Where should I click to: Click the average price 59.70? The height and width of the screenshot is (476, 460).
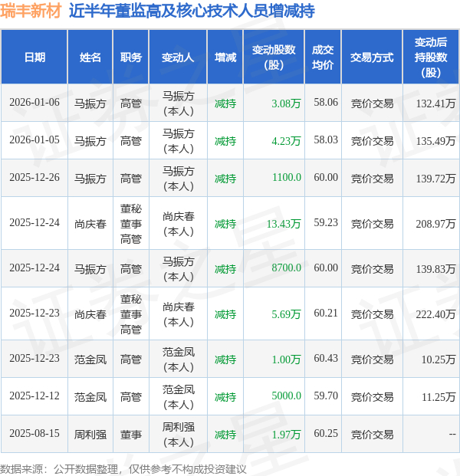(326, 396)
